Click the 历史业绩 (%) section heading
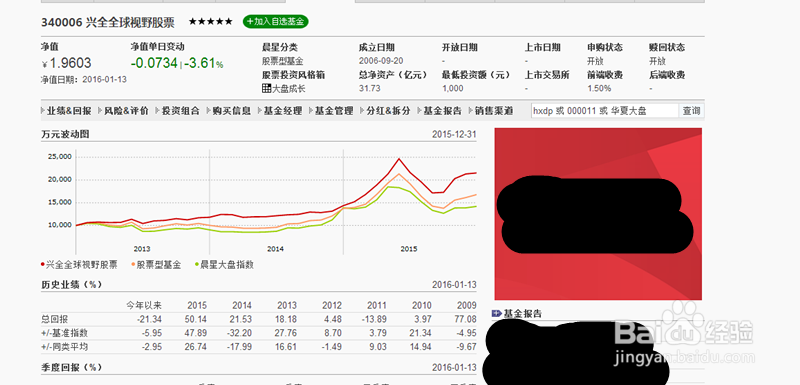This screenshot has width=800, height=385. [71, 285]
